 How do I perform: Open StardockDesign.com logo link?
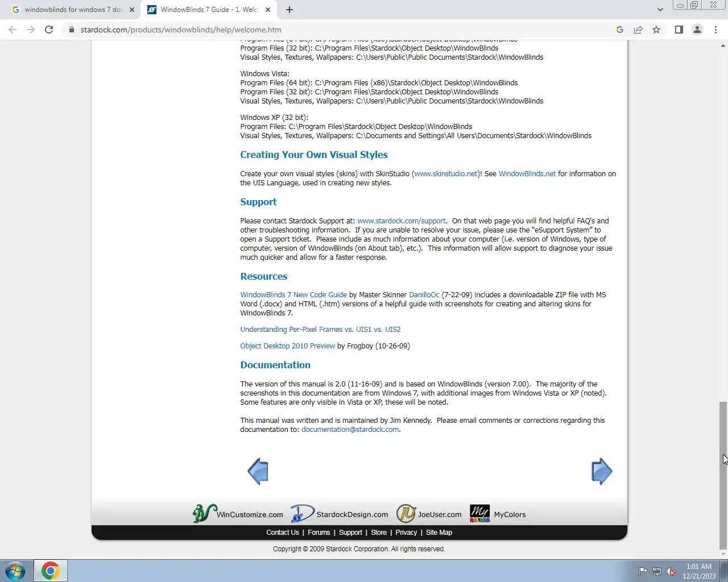coord(340,514)
